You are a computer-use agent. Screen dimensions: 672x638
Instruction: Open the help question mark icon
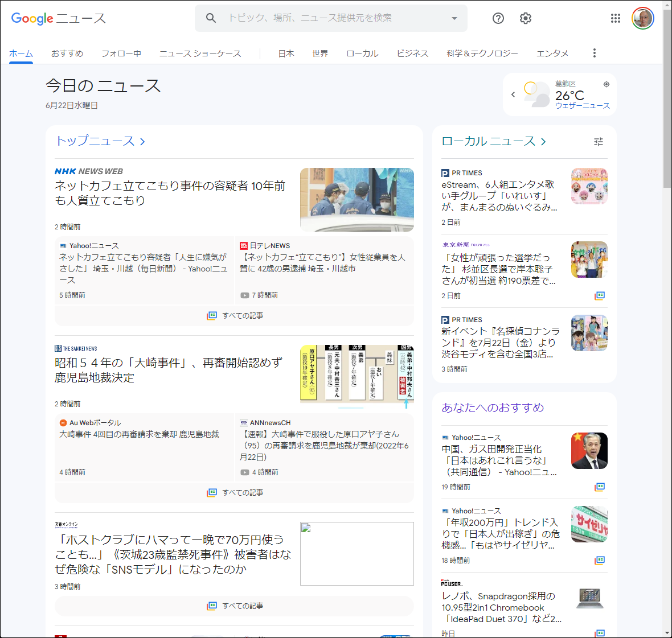(x=498, y=18)
